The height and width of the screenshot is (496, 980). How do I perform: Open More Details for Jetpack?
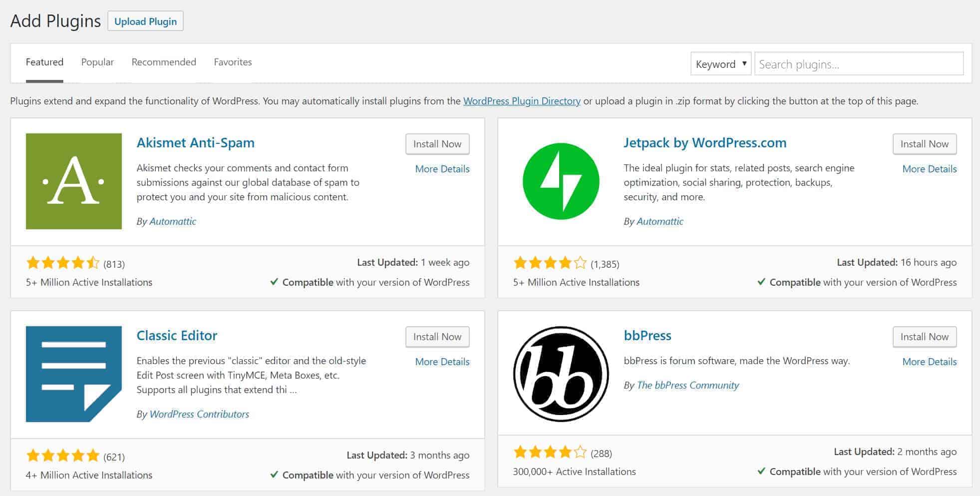coord(930,169)
